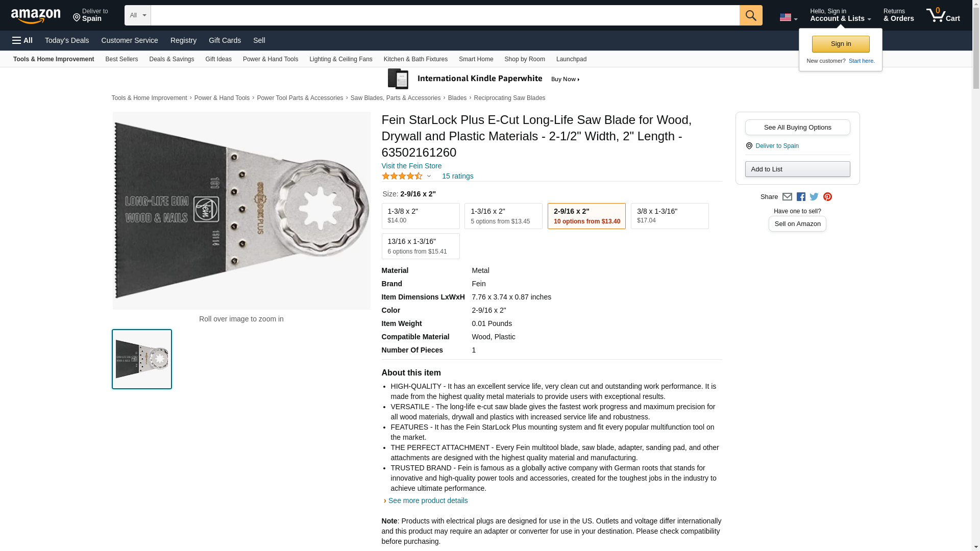Choose the 13/16 x 1-3/16" size
980x551 pixels.
tap(420, 246)
